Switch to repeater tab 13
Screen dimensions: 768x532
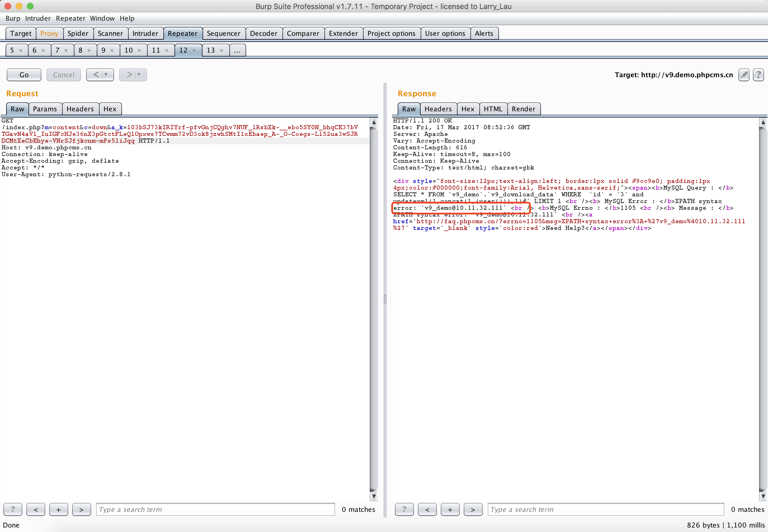pyautogui.click(x=210, y=50)
